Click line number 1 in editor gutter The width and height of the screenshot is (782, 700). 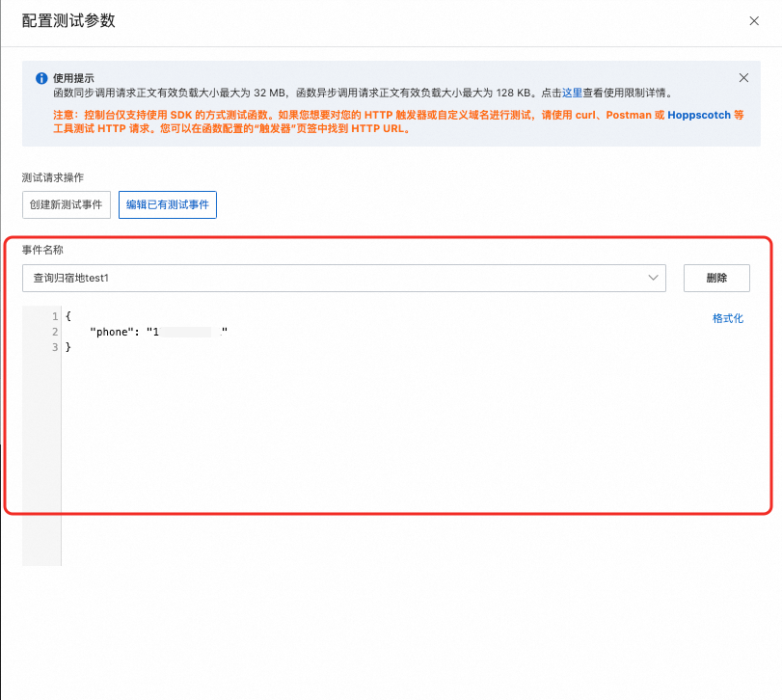coord(55,316)
